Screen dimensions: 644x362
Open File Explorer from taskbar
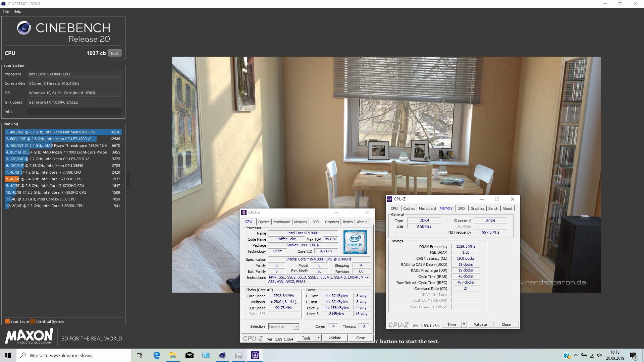click(173, 355)
